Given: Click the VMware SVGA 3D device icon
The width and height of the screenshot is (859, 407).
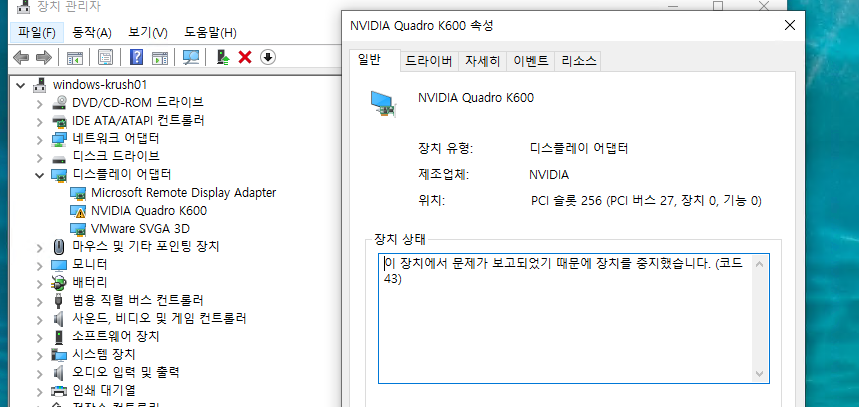Looking at the screenshot, I should pos(78,228).
